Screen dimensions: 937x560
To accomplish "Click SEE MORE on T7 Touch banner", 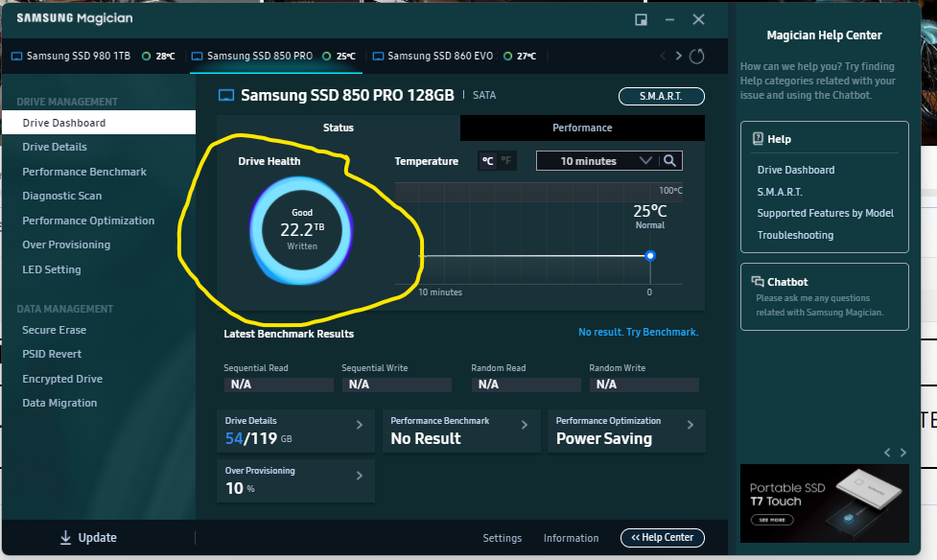I will 772,520.
